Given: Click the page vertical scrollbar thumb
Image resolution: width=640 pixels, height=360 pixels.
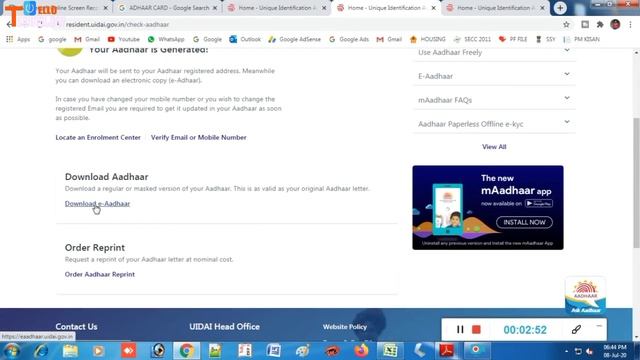Looking at the screenshot, I should point(636,182).
